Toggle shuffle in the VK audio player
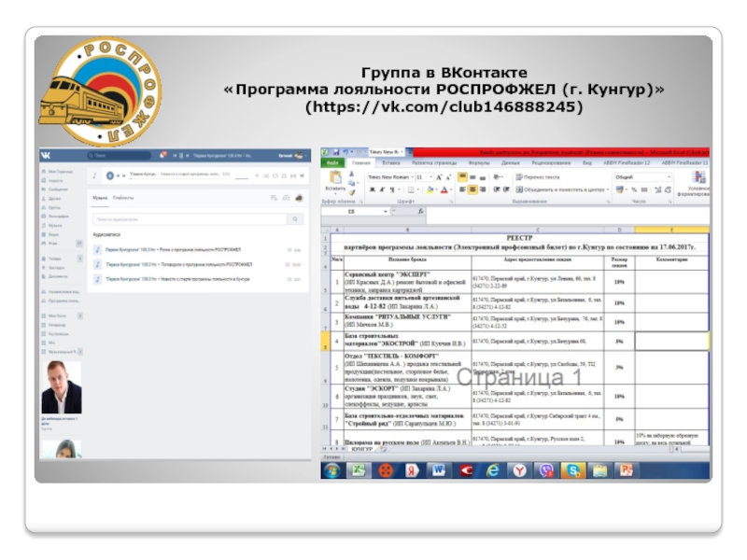 pos(266,175)
